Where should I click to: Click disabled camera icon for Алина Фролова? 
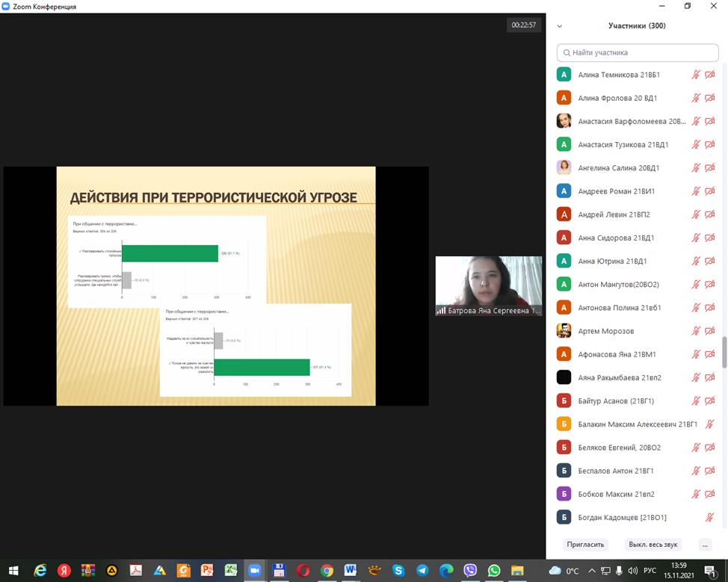point(710,98)
